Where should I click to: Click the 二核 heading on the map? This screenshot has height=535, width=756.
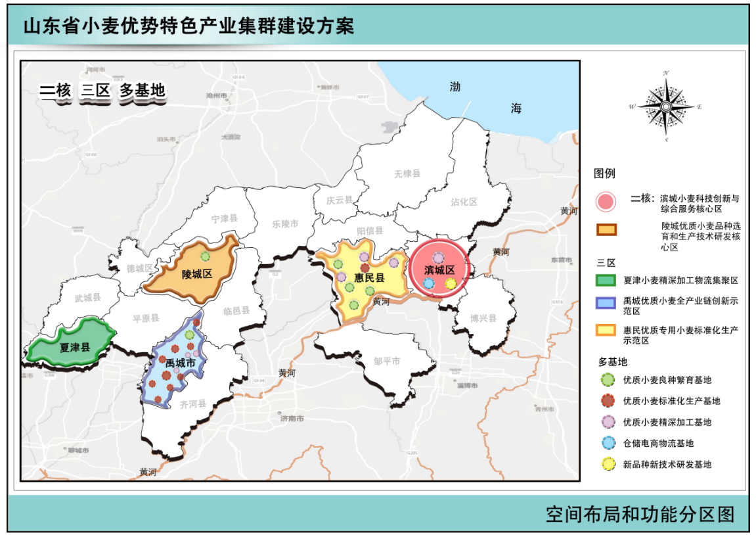pos(55,90)
